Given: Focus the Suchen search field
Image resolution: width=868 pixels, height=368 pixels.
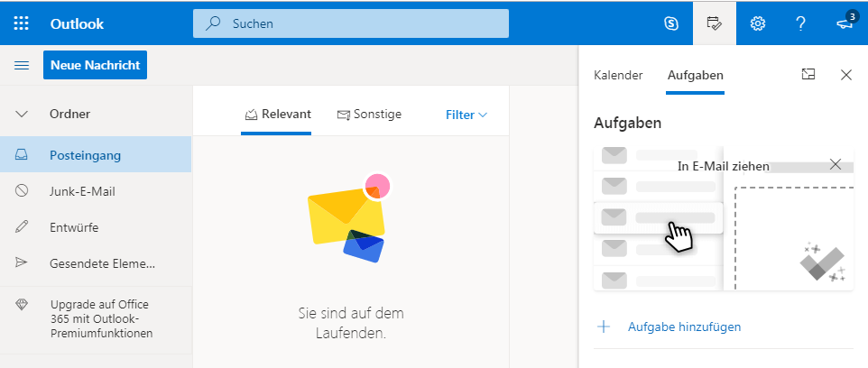Looking at the screenshot, I should click(351, 23).
